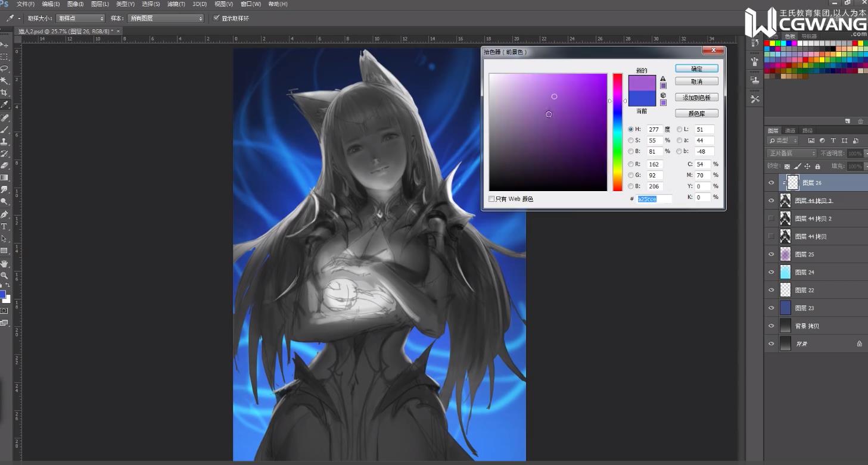Select the Brush tool

[x=4, y=130]
